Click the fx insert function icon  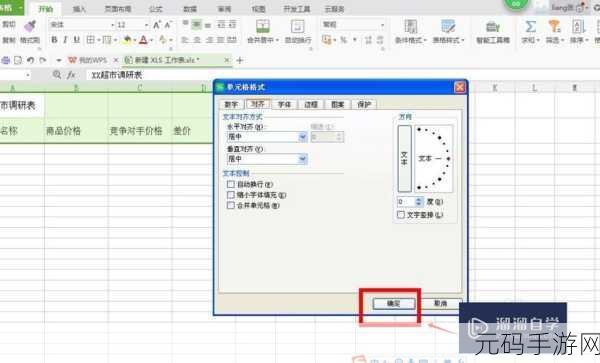[71, 75]
